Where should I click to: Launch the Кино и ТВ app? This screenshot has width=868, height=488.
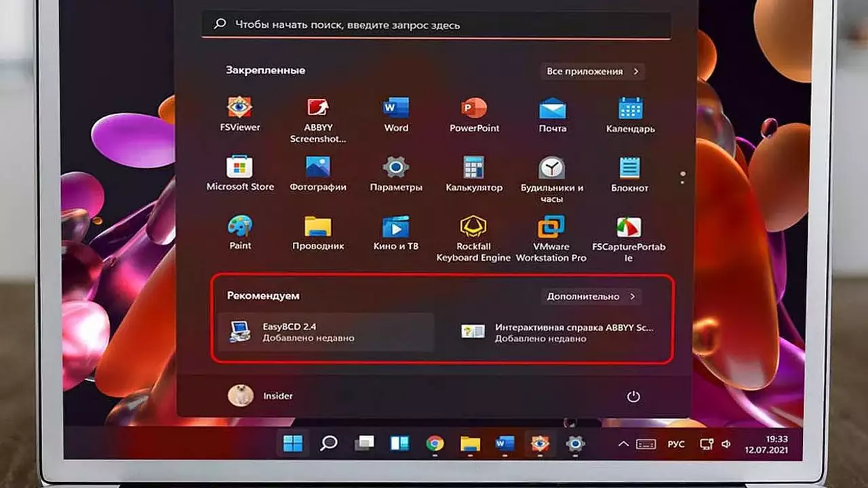point(396,232)
